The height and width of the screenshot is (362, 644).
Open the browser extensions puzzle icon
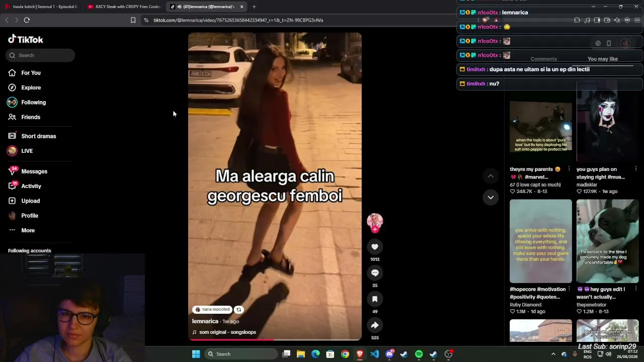tap(577, 20)
